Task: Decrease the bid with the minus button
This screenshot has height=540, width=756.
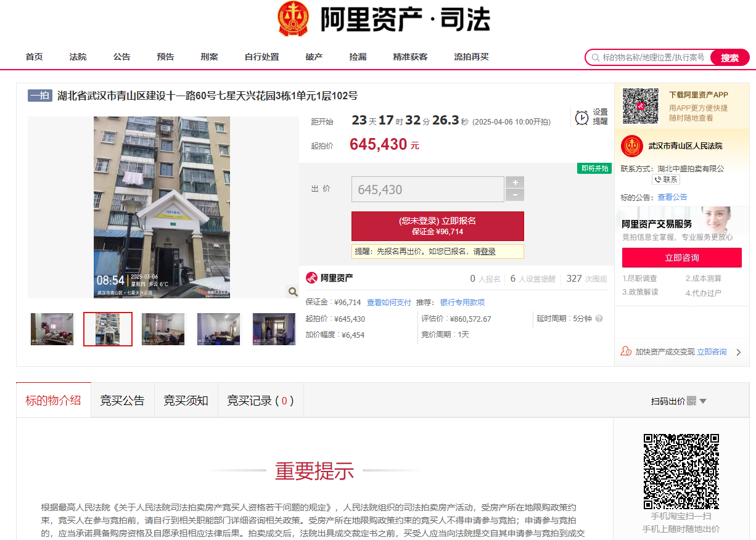Action: 515,195
